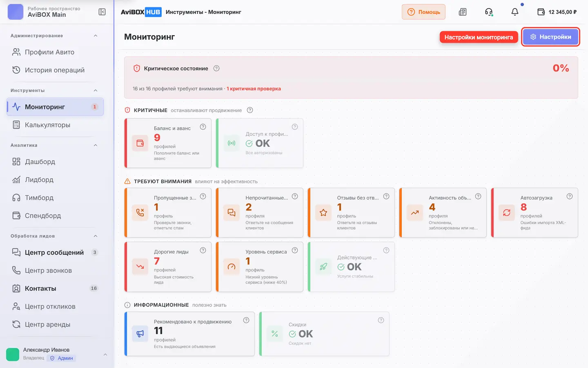Open Тимборд in sidebar
This screenshot has height=368, width=588.
pyautogui.click(x=55, y=197)
